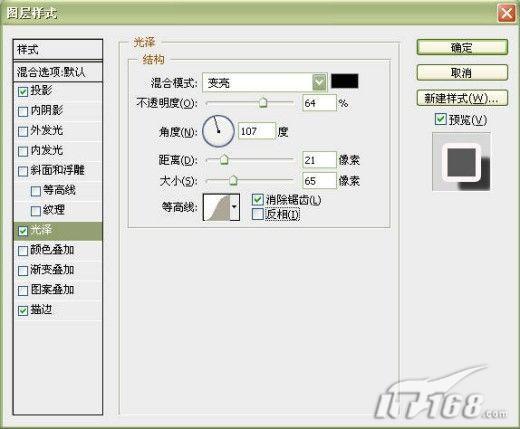Enable the 渐变叠加 checkbox
Viewport: 520px width, 429px height.
(x=23, y=271)
